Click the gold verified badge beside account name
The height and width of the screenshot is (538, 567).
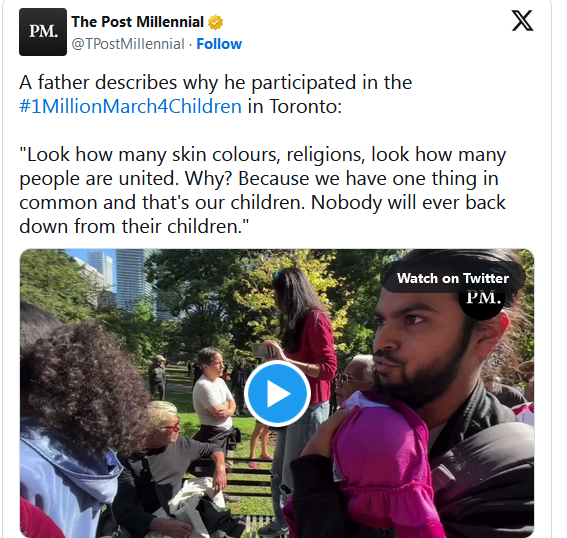point(216,22)
